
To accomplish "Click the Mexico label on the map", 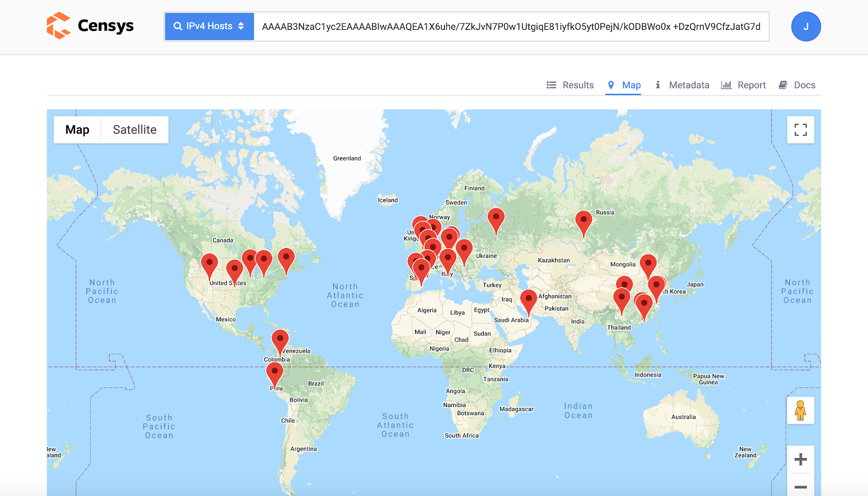I will tap(226, 320).
